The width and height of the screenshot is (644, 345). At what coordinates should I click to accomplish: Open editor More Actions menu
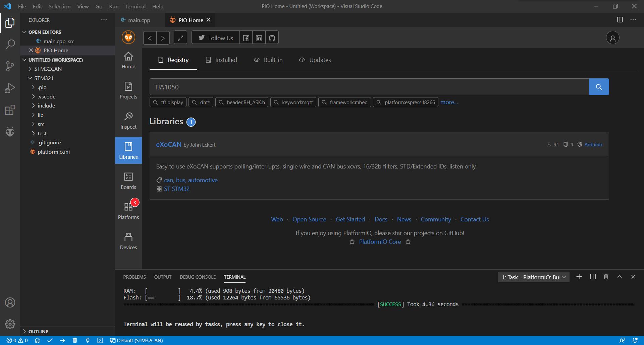(633, 20)
